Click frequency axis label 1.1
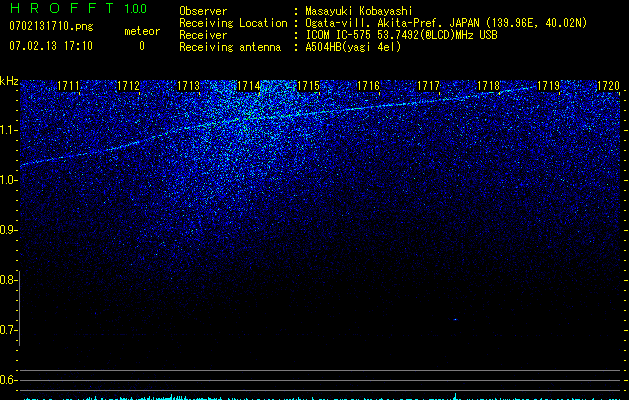 click(9, 130)
